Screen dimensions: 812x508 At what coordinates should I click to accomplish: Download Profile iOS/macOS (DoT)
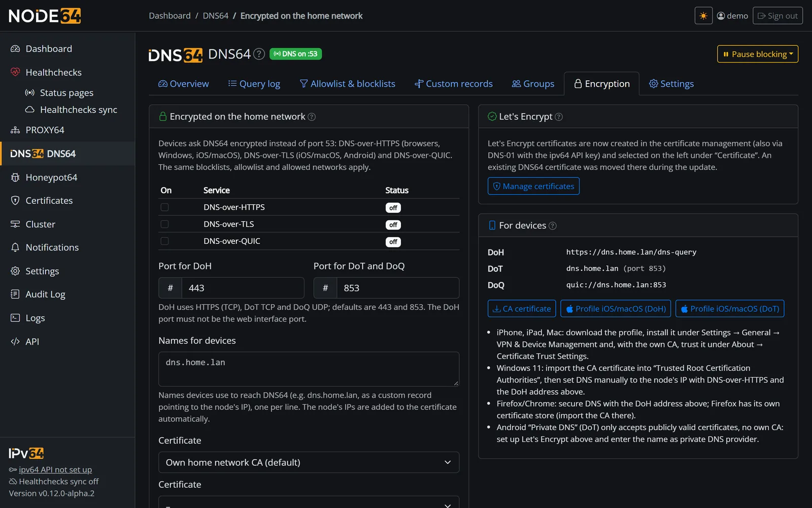click(730, 309)
